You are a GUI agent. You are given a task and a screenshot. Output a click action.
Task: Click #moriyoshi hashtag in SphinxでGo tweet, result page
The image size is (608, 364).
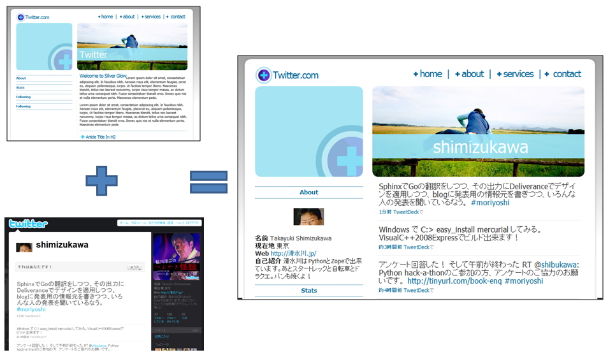490,203
